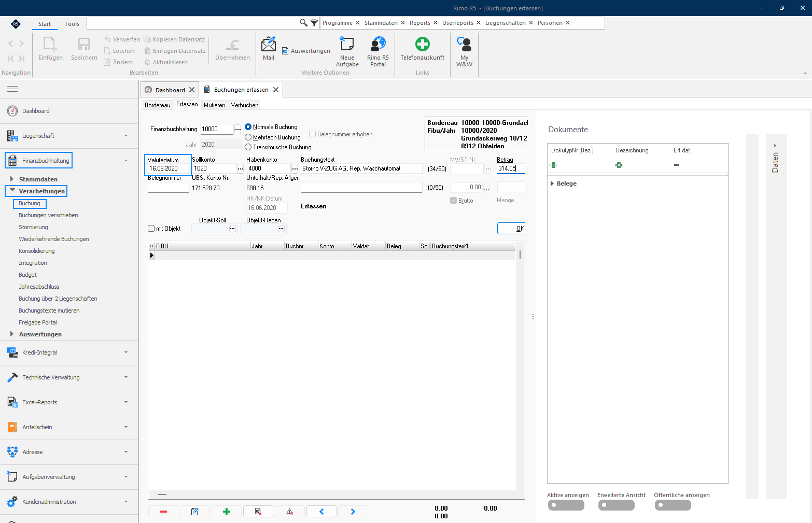Screen dimensions: 812x523
Task: Open the Sollkonto lookup ellipsis button
Action: pos(241,169)
